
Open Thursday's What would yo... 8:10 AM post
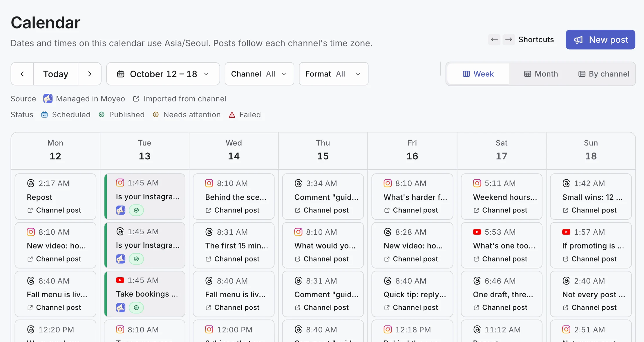(x=323, y=245)
